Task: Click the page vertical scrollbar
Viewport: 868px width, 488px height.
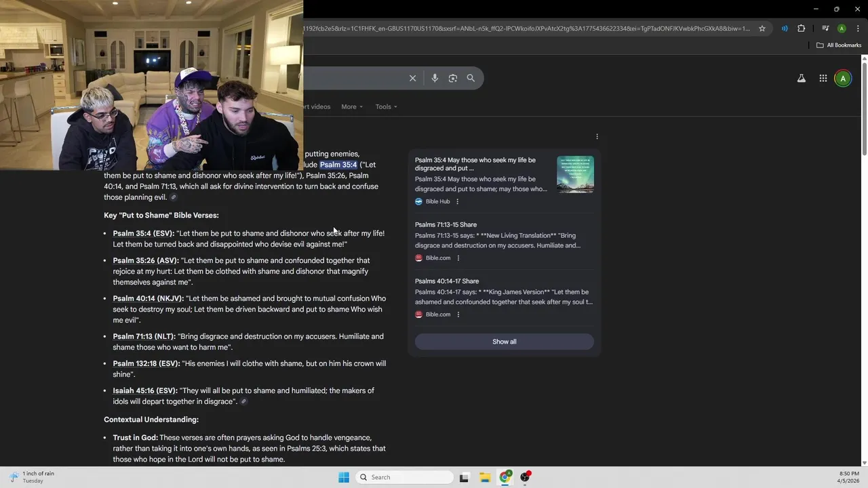Action: [865, 108]
